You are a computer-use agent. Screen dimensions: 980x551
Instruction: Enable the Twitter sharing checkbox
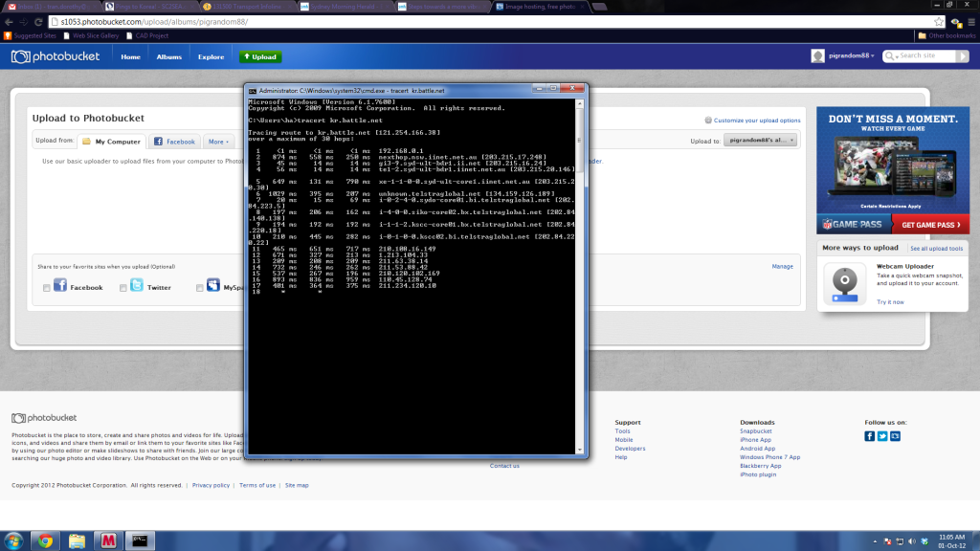pos(122,287)
